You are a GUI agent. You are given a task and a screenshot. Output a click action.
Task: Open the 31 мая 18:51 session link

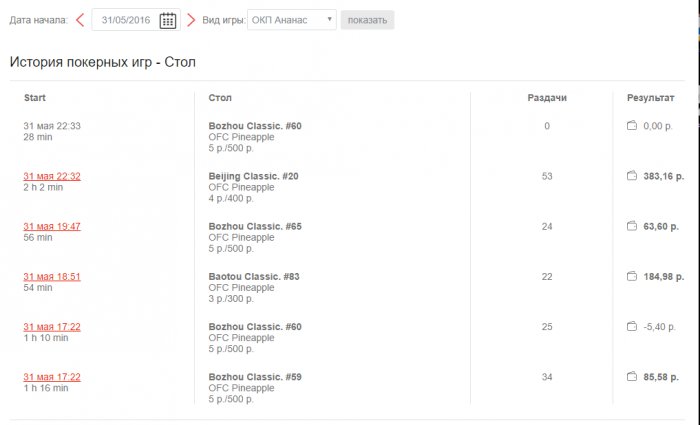pyautogui.click(x=52, y=276)
